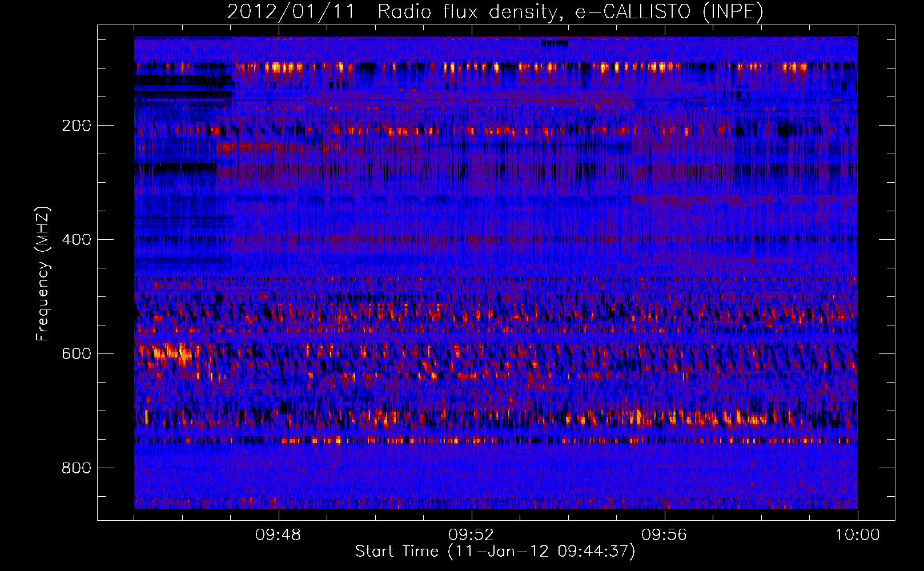Click the 09:52 time tick label
Viewport: 924px width, 571px height.
(471, 535)
